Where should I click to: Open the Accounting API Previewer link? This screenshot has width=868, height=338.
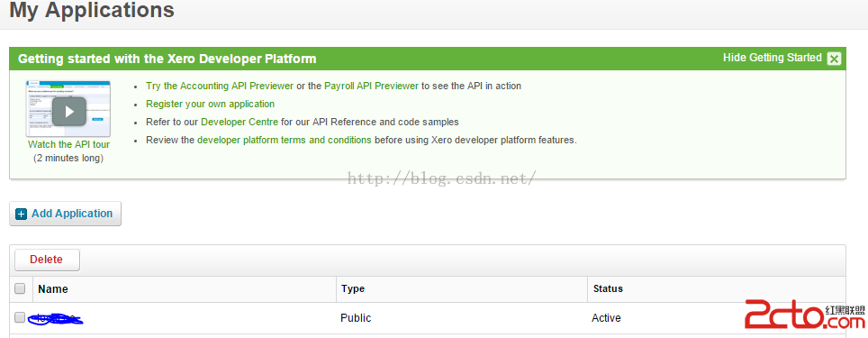tap(220, 86)
